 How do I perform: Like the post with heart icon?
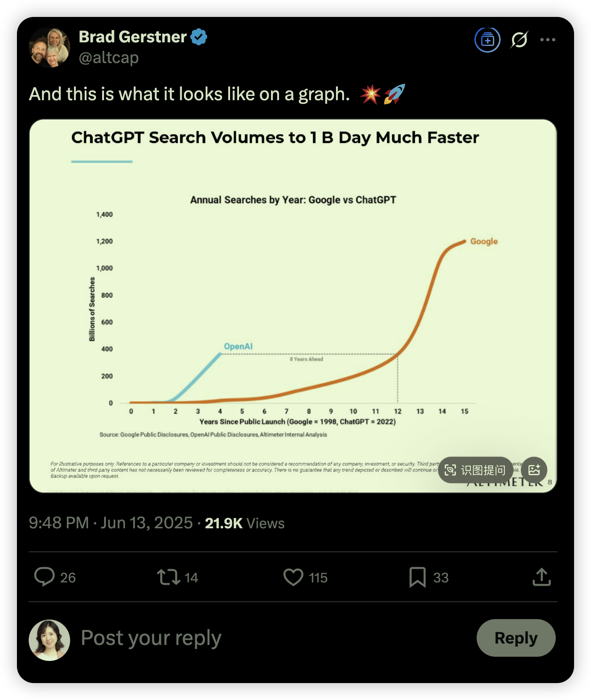tap(293, 577)
